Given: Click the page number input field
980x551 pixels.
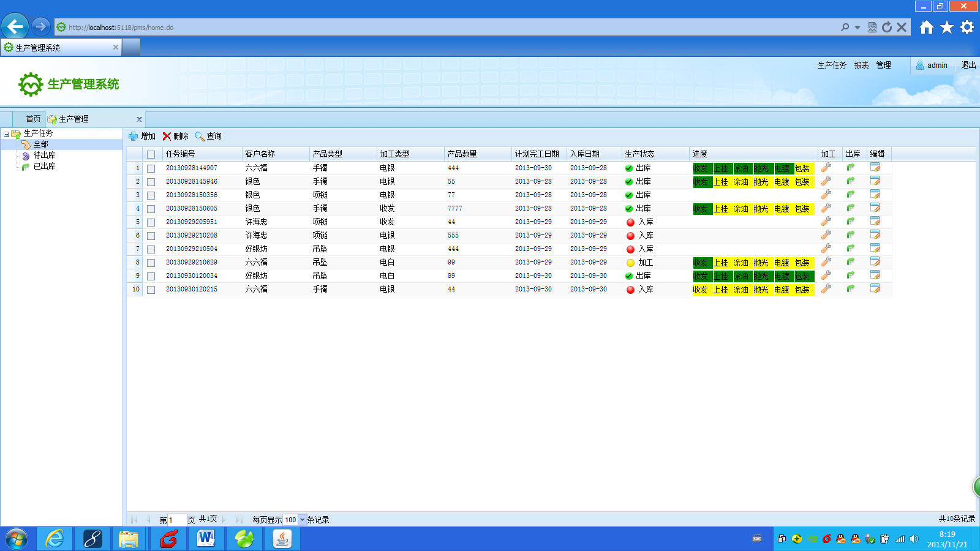Looking at the screenshot, I should pyautogui.click(x=178, y=520).
